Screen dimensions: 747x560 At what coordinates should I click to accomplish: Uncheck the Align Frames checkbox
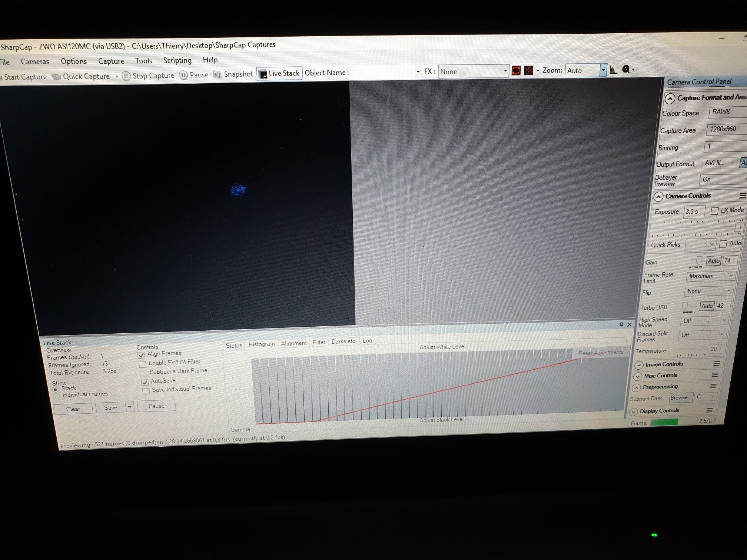click(141, 355)
